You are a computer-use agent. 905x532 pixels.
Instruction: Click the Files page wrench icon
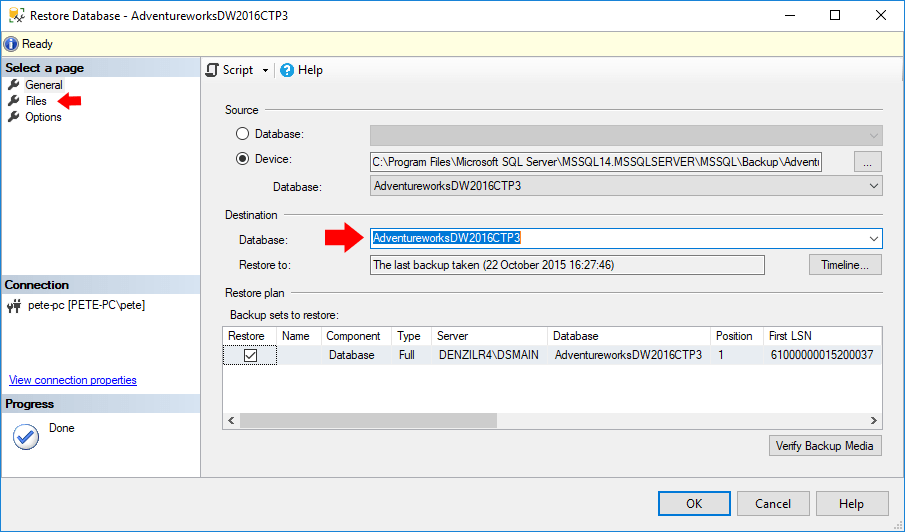(13, 101)
